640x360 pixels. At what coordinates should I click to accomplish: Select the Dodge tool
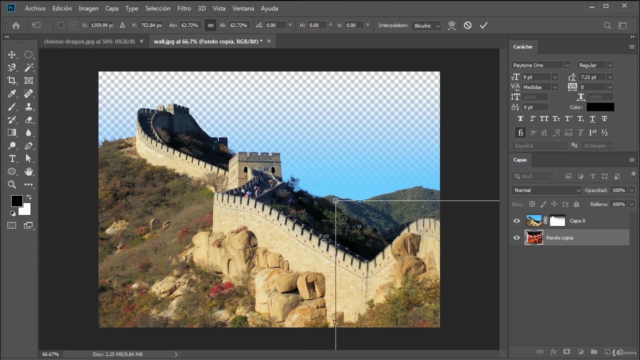tap(12, 146)
